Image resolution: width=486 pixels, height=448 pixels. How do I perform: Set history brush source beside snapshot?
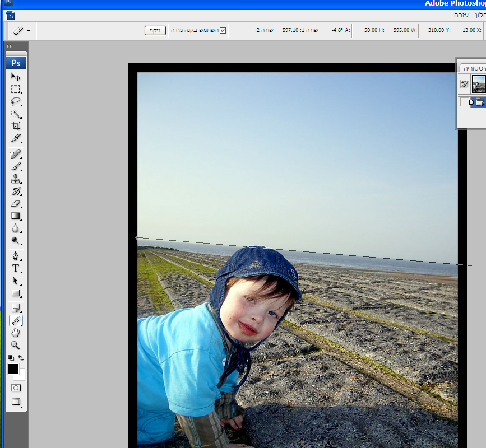[464, 84]
